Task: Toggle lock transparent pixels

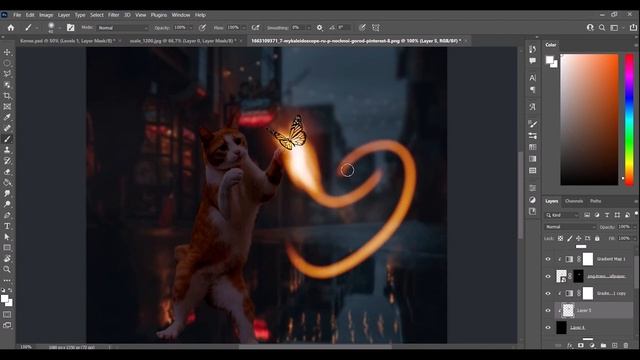Action: click(560, 238)
